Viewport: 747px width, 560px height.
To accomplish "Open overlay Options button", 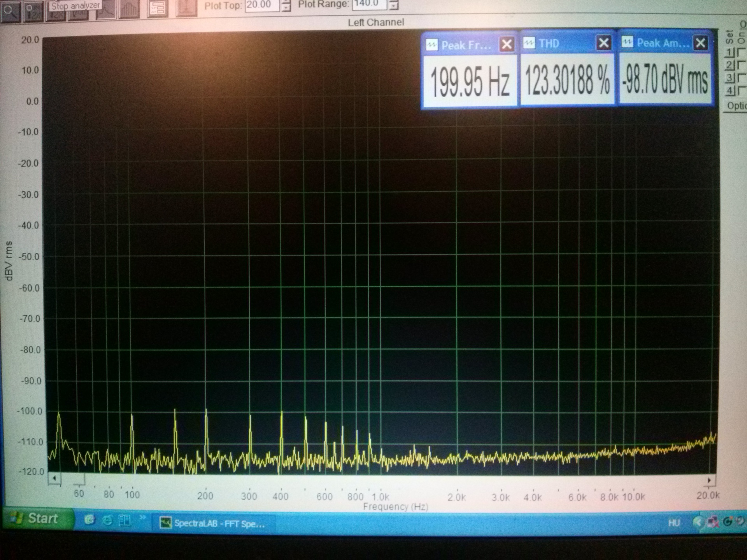I will pos(736,106).
